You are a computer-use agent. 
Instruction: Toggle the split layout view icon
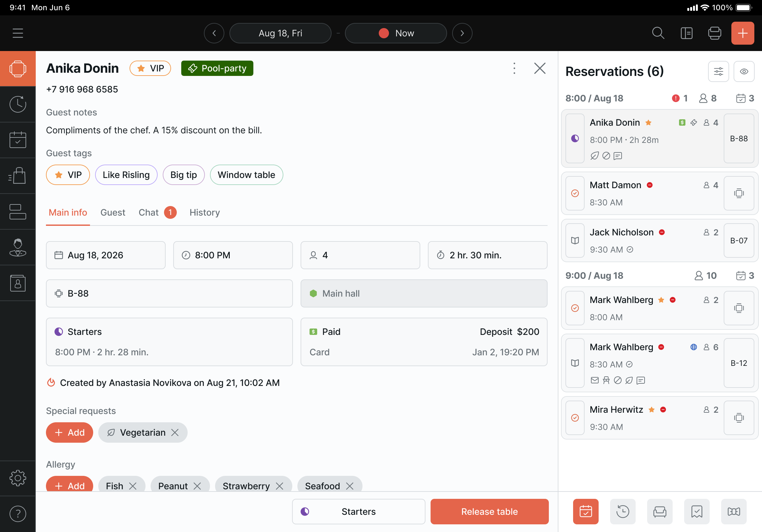tap(686, 33)
